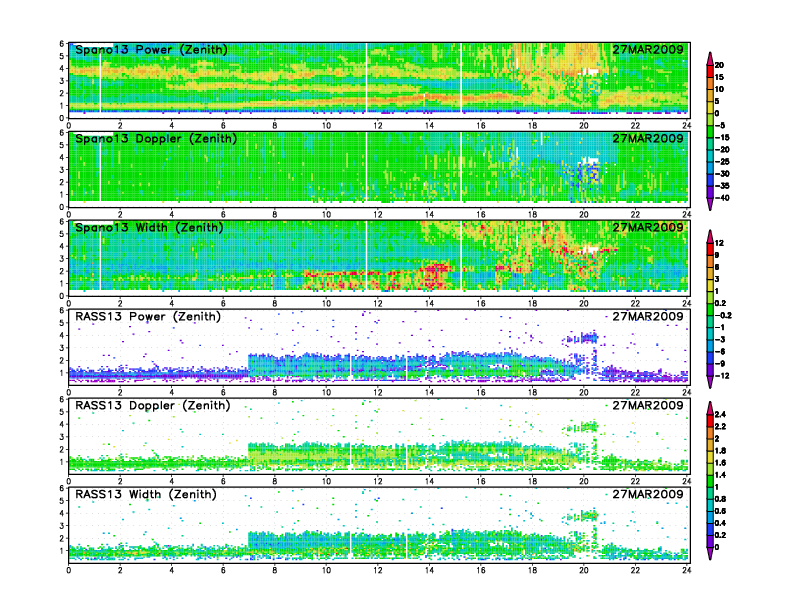The image size is (792, 612).
Task: Click the "-6" label on the Doppler colorbar
Action: (720, 351)
